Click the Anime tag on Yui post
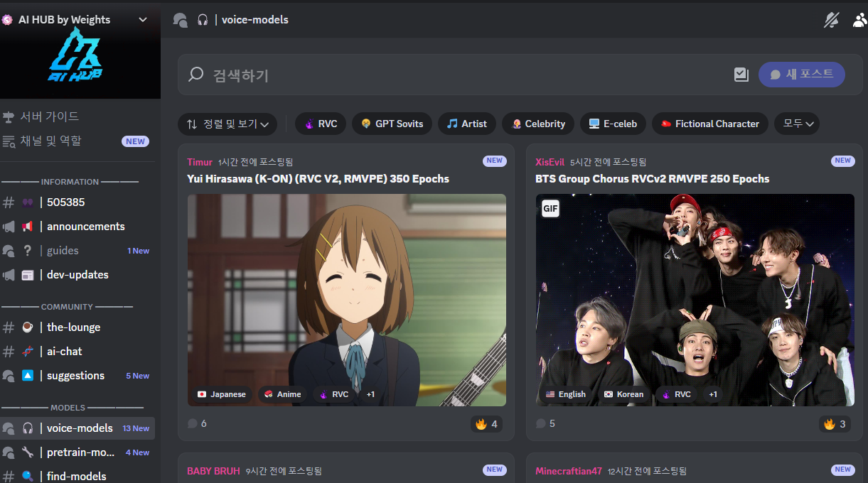This screenshot has height=483, width=868. click(x=282, y=394)
